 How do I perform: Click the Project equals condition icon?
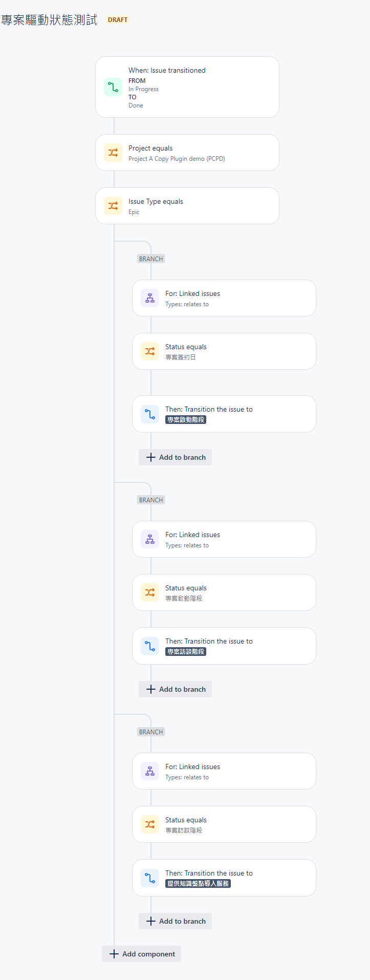coord(113,153)
